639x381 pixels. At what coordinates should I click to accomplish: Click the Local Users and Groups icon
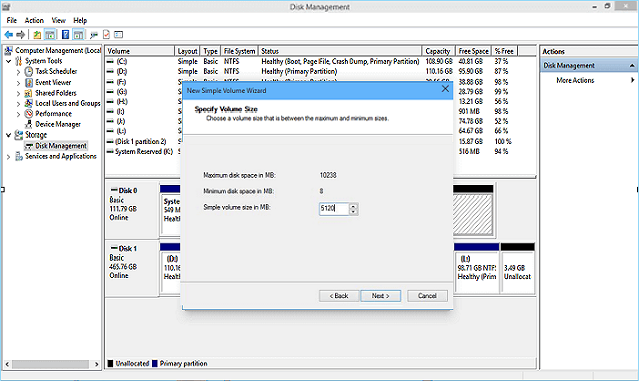tap(29, 103)
